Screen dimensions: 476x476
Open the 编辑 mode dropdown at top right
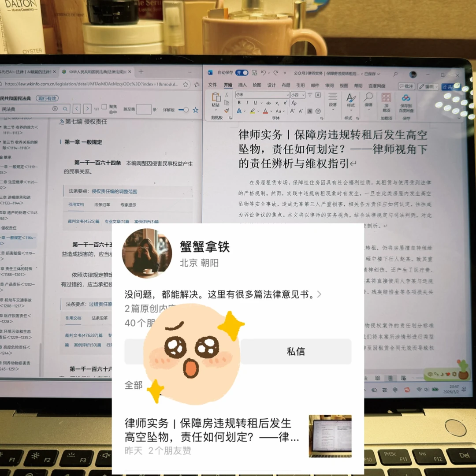click(428, 86)
